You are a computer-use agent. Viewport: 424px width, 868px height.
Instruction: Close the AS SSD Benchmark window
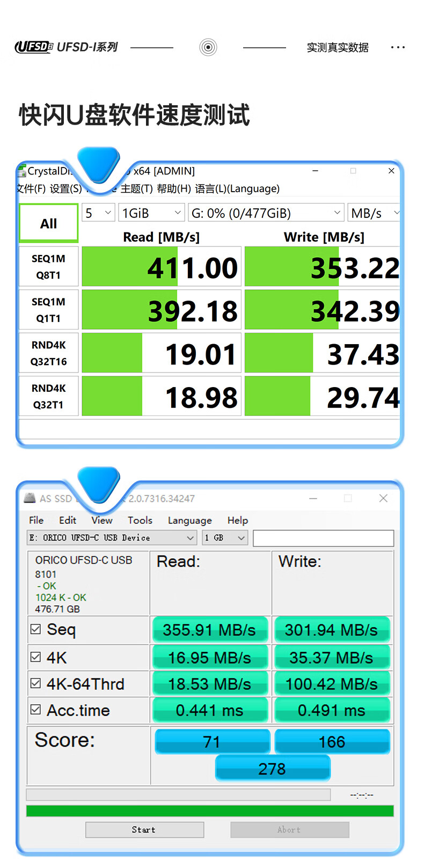pyautogui.click(x=383, y=498)
